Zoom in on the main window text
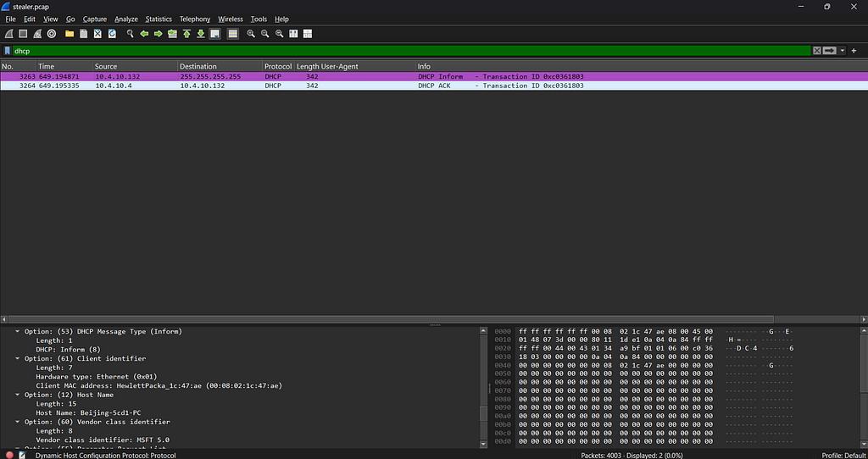 (251, 34)
